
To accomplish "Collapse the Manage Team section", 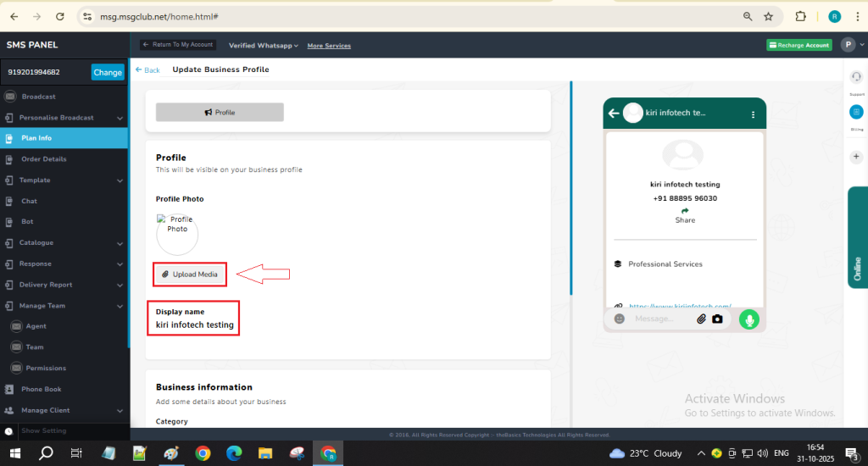I will (x=120, y=306).
